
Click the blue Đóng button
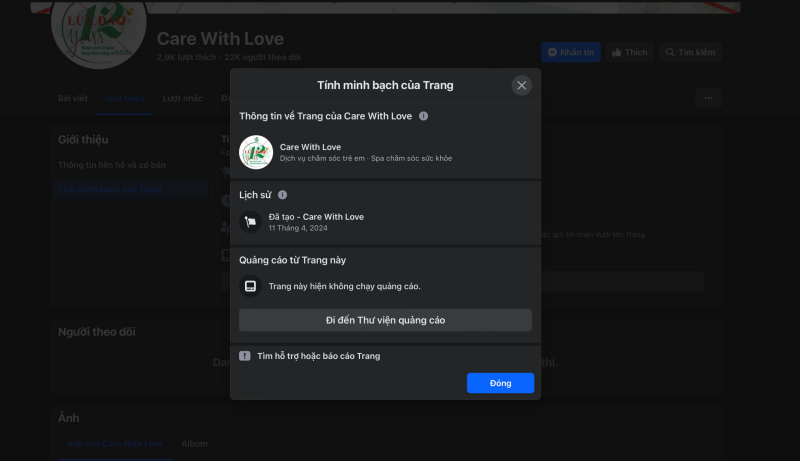(x=501, y=383)
